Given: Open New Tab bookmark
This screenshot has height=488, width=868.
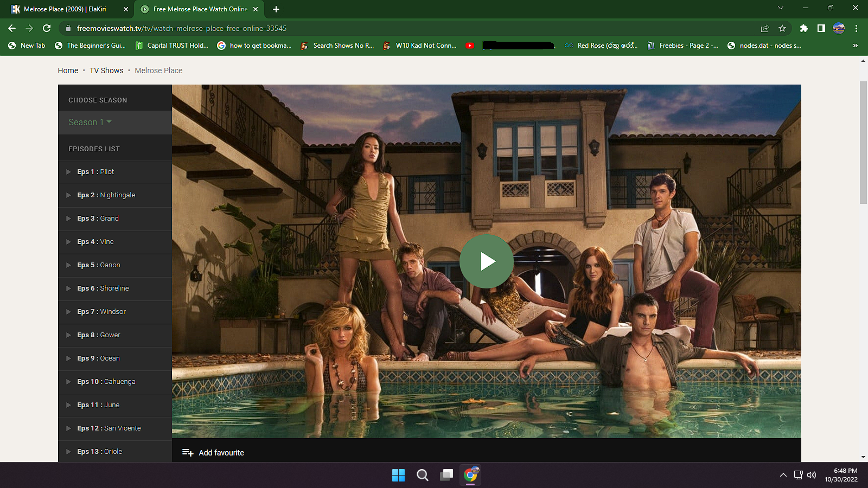Looking at the screenshot, I should (27, 46).
